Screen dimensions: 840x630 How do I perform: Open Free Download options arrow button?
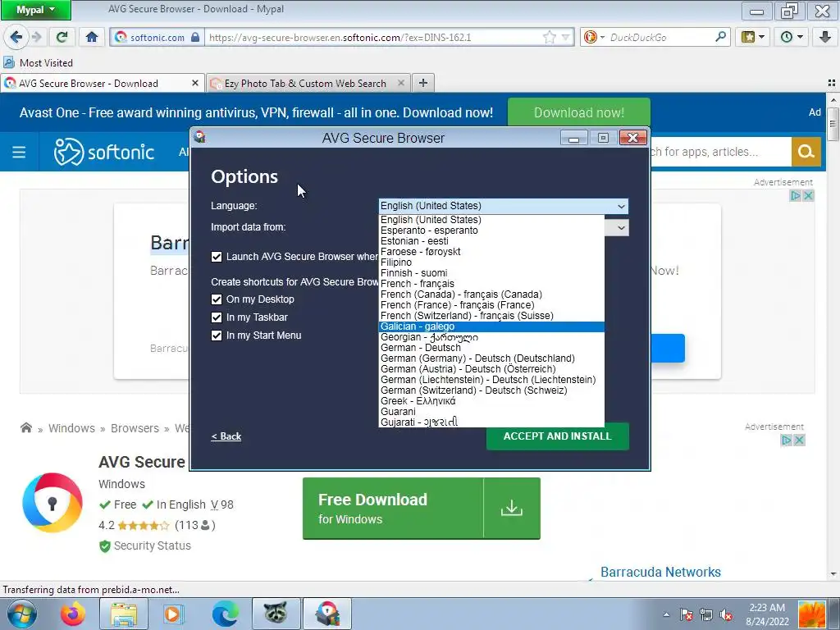pos(512,509)
